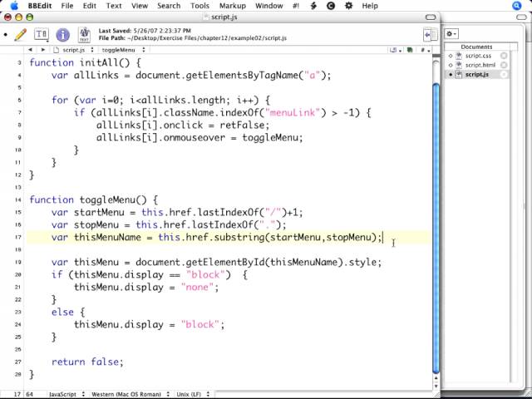Click line 14 function toggleMenu declaration
532x399 pixels.
tap(94, 199)
